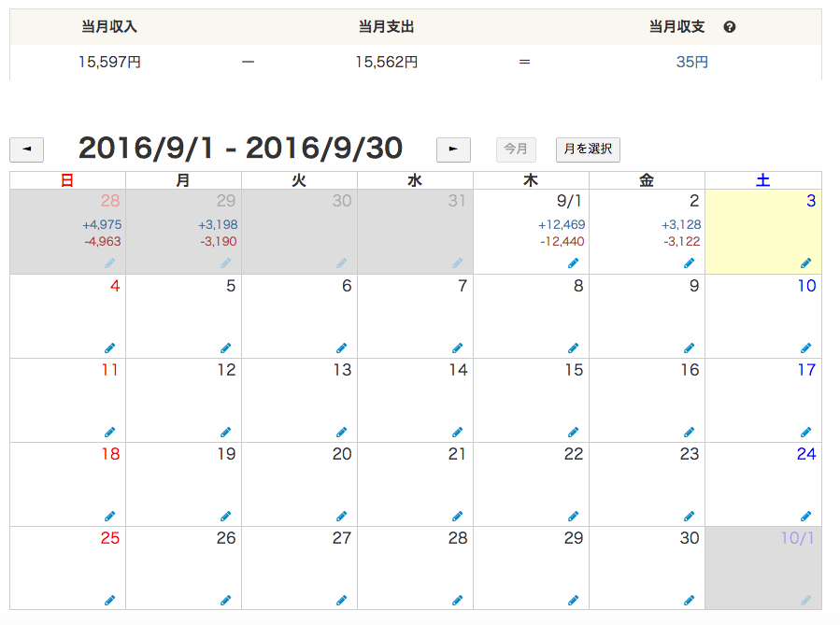
Task: Open edit pencil for day 12
Action: (225, 433)
